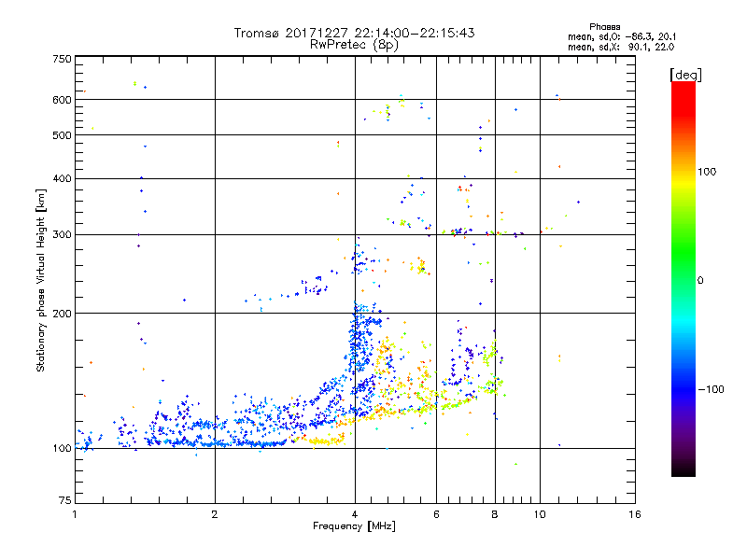Click the 'mean, sd,O: -86.3, 20.1' line
Viewport: 747px width, 560px height.
pos(622,36)
